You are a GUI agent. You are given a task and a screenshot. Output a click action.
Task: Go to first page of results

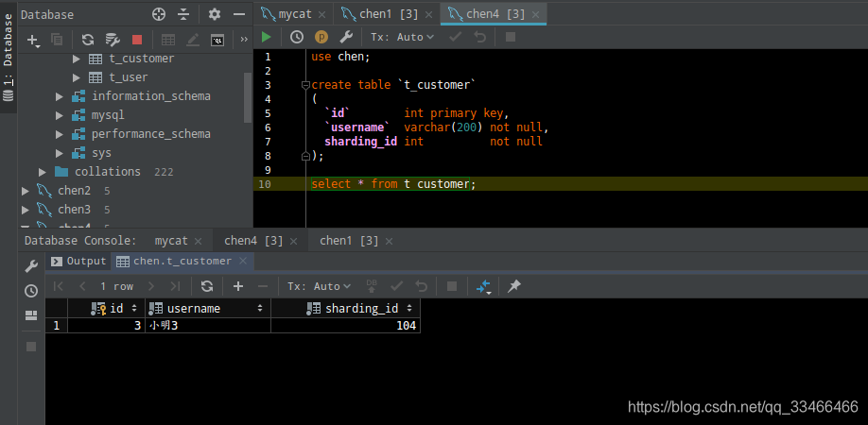(58, 286)
